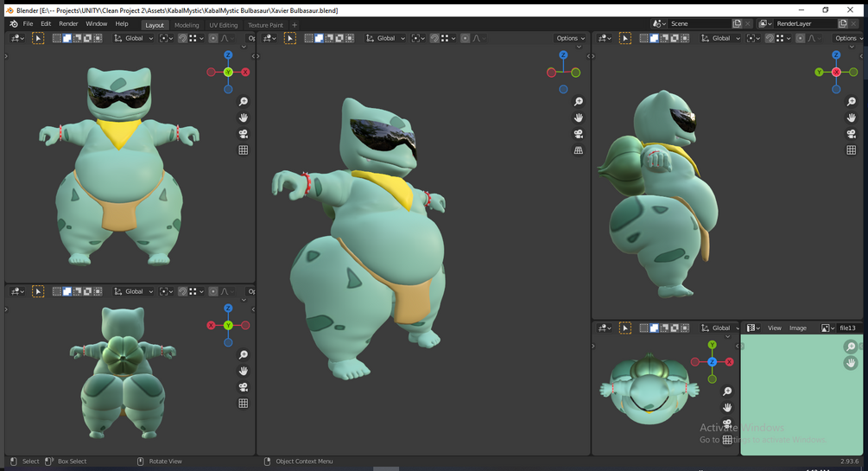Switch to the Texture Paint workspace tab
This screenshot has height=471, width=868.
pyautogui.click(x=265, y=25)
